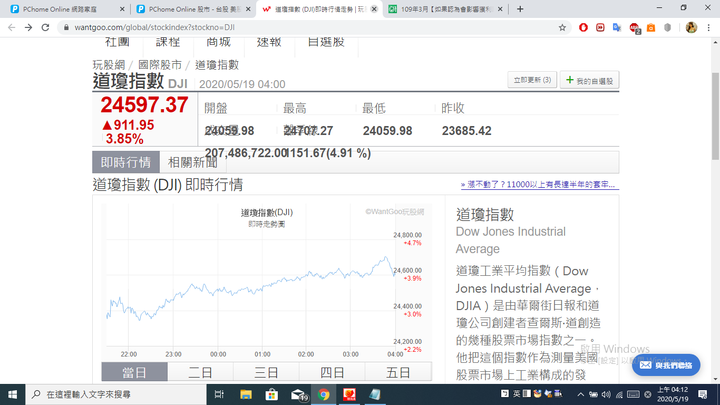The image size is (720, 405).
Task: Switch to the PChome Online 股市 tab
Action: 194,9
